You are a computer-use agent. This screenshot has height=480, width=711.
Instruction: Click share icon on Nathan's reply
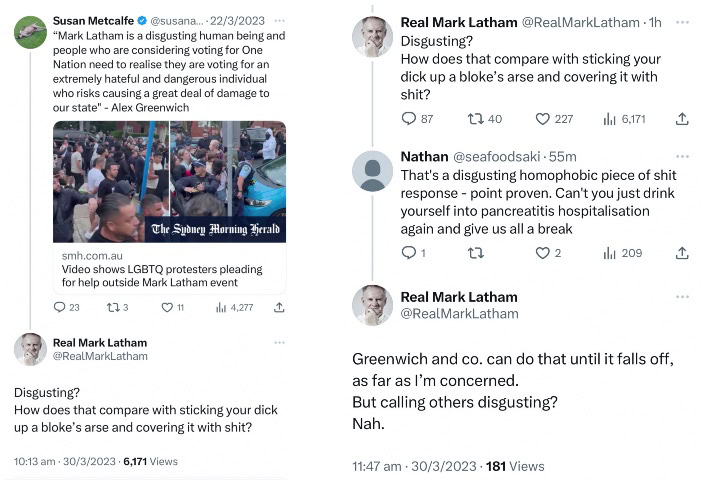[x=682, y=253]
